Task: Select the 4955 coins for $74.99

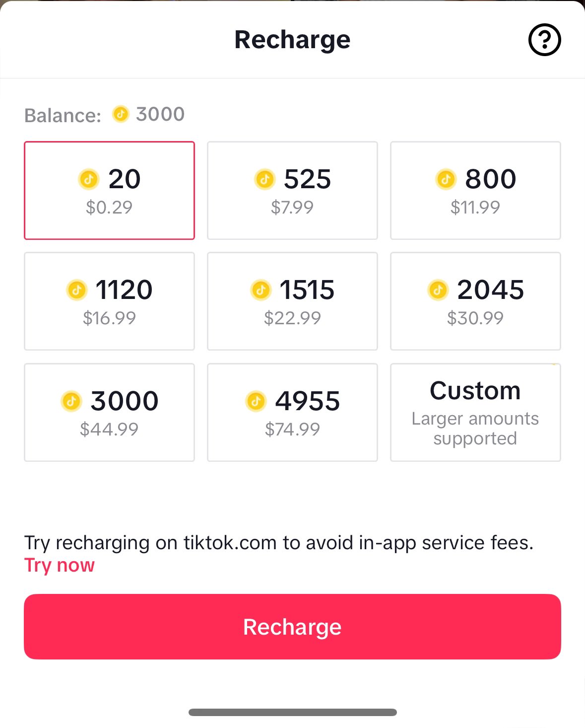Action: click(292, 412)
